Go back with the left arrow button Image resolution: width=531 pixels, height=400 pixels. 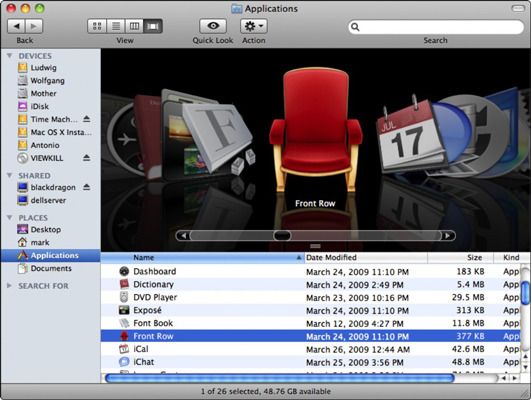(16, 26)
